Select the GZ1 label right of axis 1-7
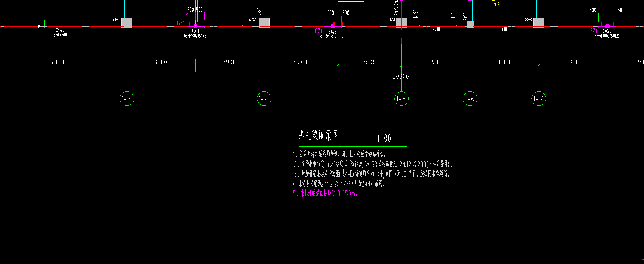Viewport: 644px width, 264px height. pyautogui.click(x=593, y=31)
